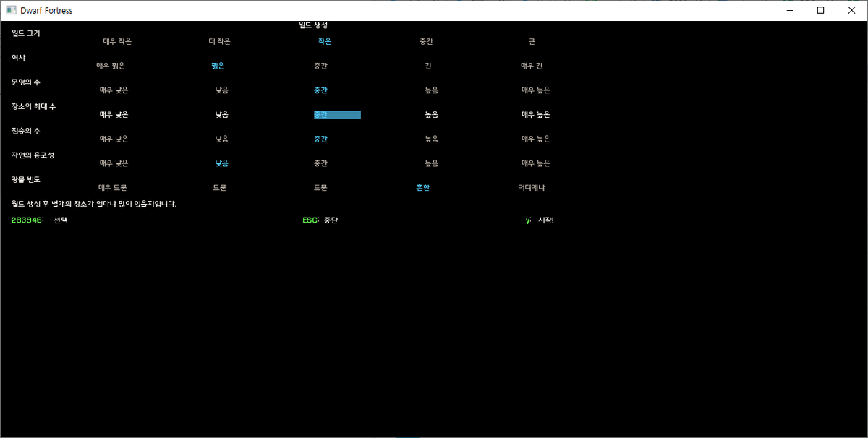This screenshot has width=868, height=438.
Task: Set history (역사) to 긴
Action: (428, 66)
